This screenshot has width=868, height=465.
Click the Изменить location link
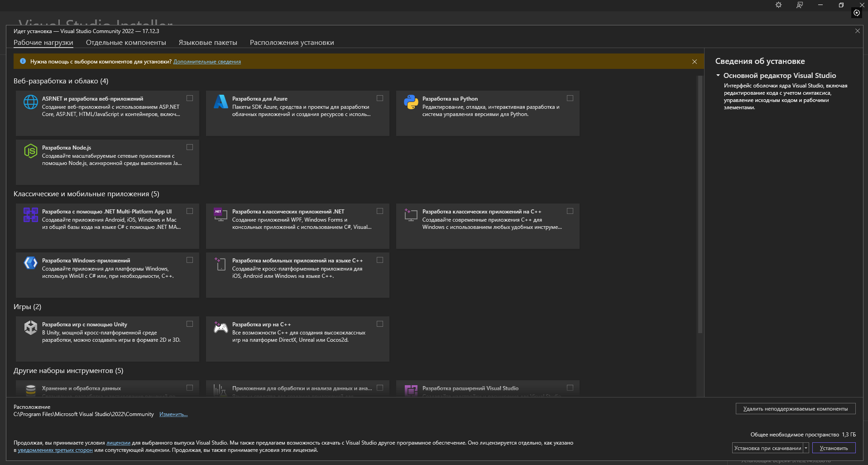[173, 414]
